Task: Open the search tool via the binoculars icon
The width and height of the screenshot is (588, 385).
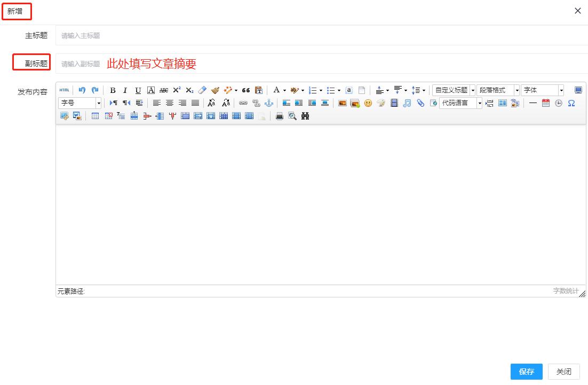Action: tap(305, 116)
